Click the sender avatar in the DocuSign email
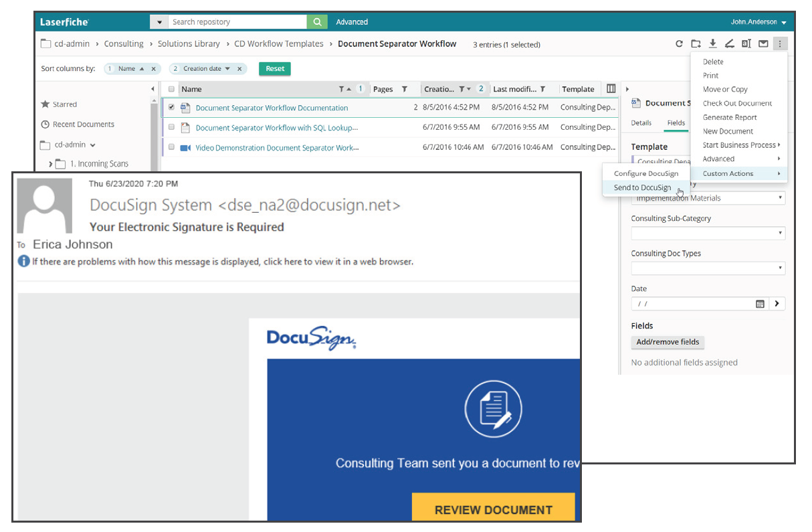812x532 pixels. 45,206
